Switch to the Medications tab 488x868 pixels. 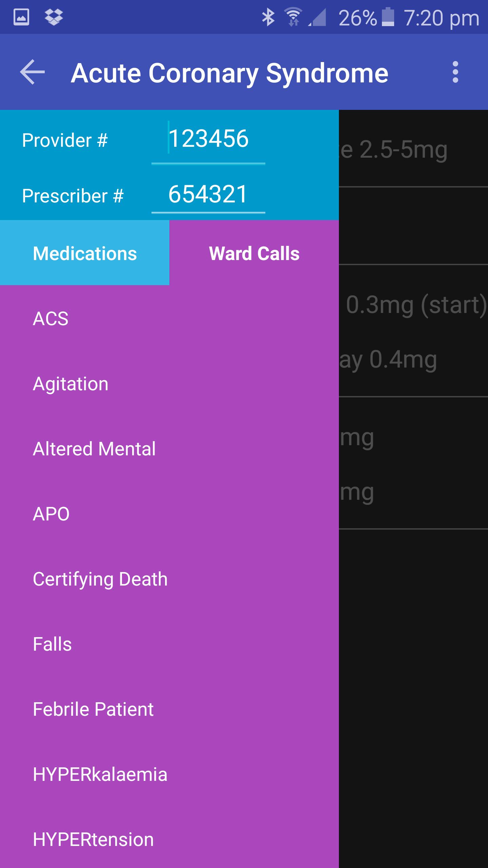(x=85, y=253)
